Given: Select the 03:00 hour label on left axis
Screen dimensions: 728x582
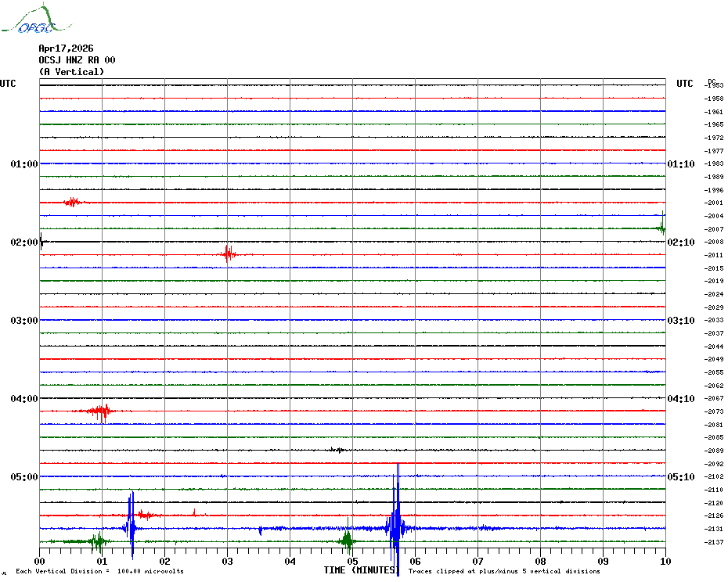Looking at the screenshot, I should point(24,321).
